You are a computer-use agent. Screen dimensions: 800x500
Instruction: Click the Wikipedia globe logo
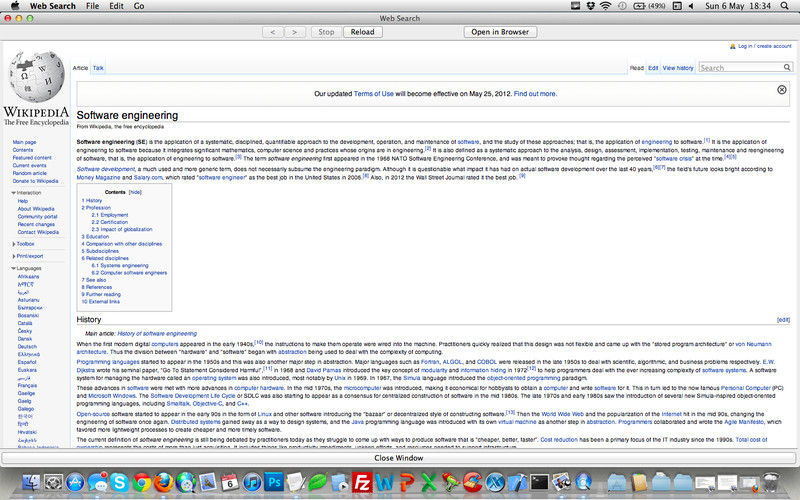click(37, 77)
